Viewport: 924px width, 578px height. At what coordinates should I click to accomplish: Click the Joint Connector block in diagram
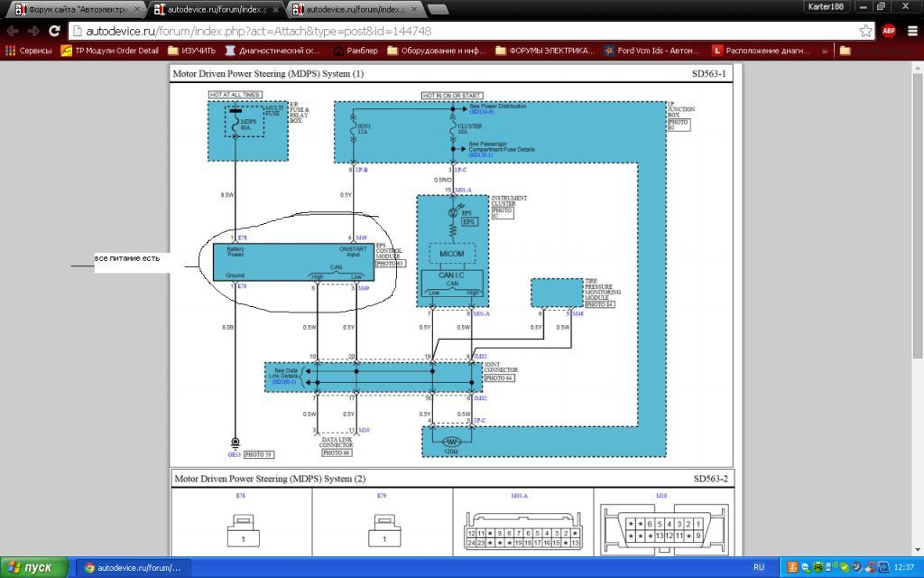click(374, 378)
